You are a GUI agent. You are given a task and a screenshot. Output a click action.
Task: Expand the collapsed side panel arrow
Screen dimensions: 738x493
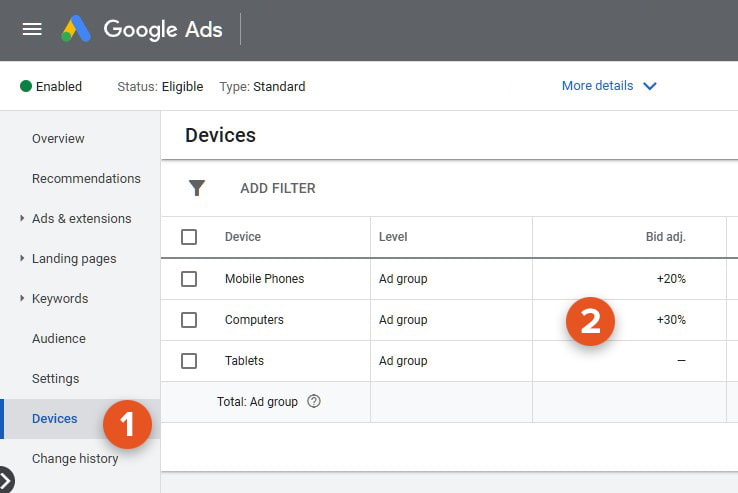tap(5, 481)
